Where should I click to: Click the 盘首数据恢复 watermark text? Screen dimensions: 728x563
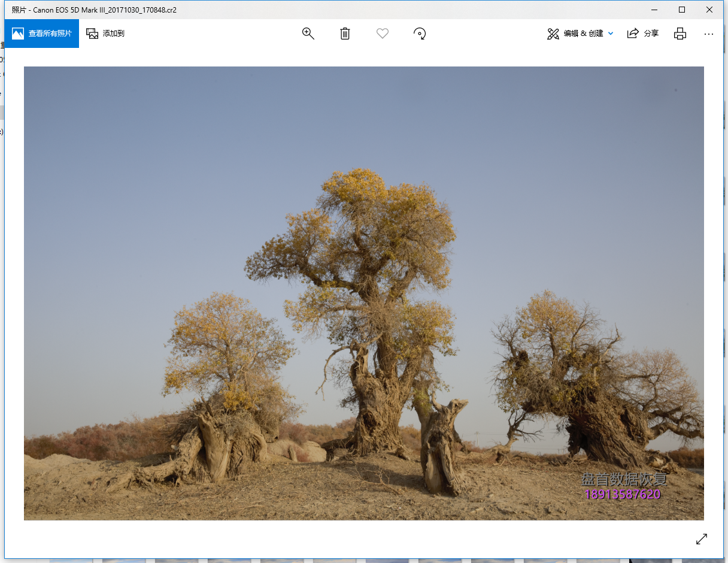tap(624, 480)
